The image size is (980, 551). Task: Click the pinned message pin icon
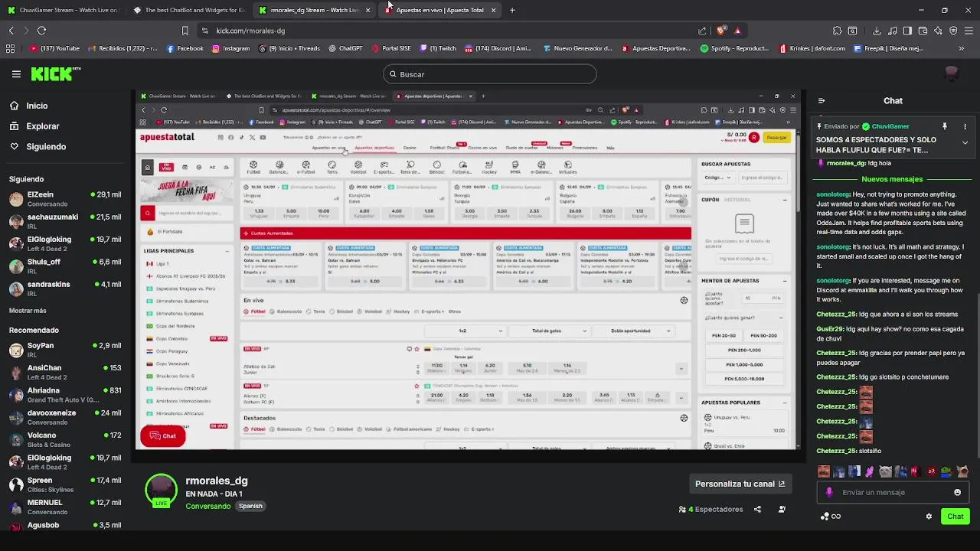945,126
